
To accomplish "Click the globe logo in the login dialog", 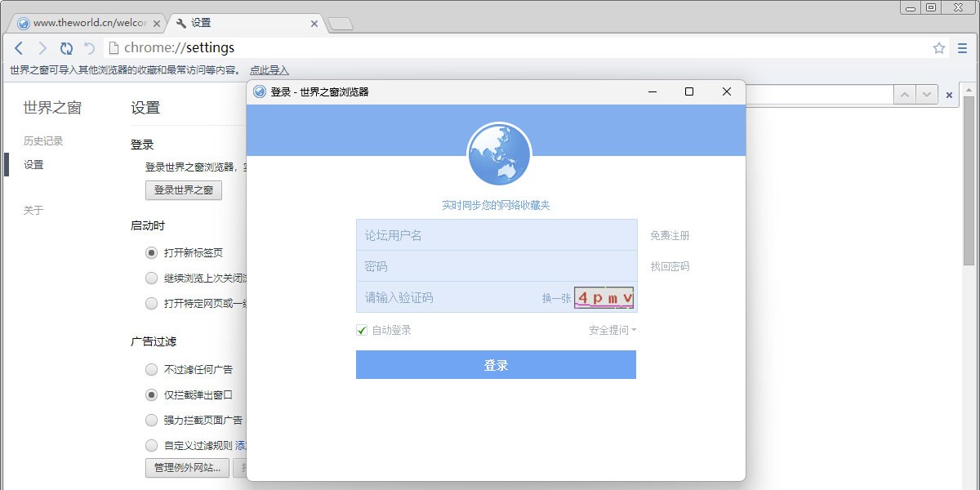I will 498,154.
